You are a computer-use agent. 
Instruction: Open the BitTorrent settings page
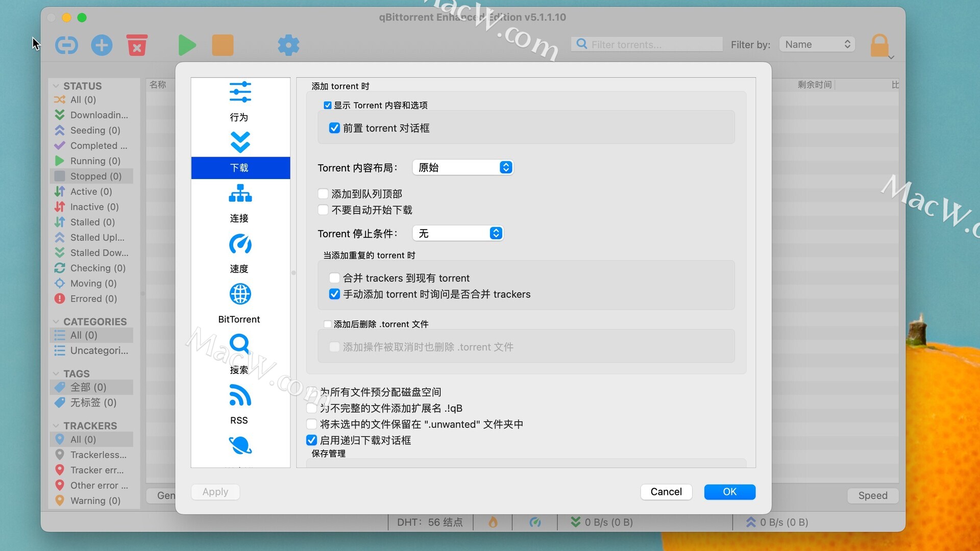pos(239,305)
